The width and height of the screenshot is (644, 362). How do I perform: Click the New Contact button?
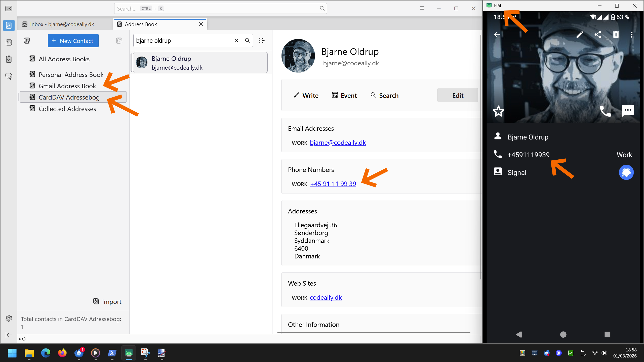click(x=73, y=41)
